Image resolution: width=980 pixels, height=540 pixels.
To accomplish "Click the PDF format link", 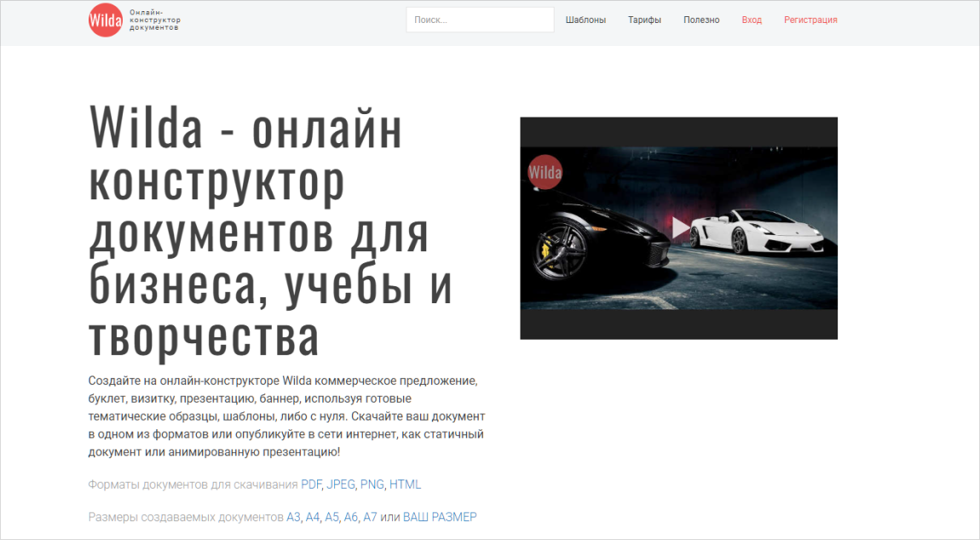I will click(x=311, y=485).
